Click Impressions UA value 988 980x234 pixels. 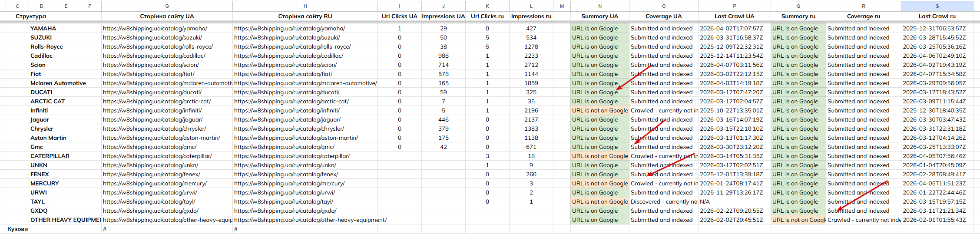tap(444, 56)
